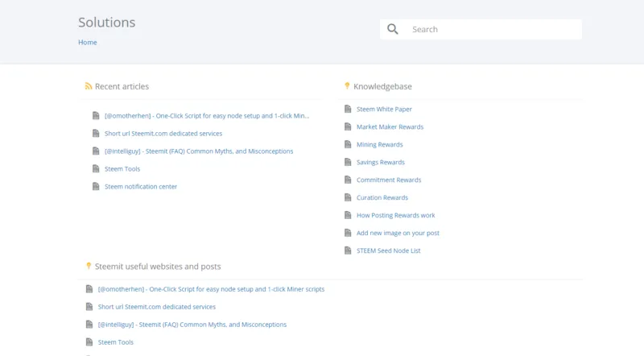Image resolution: width=644 pixels, height=356 pixels.
Task: Open the Mining Rewards article
Action: pyautogui.click(x=379, y=144)
